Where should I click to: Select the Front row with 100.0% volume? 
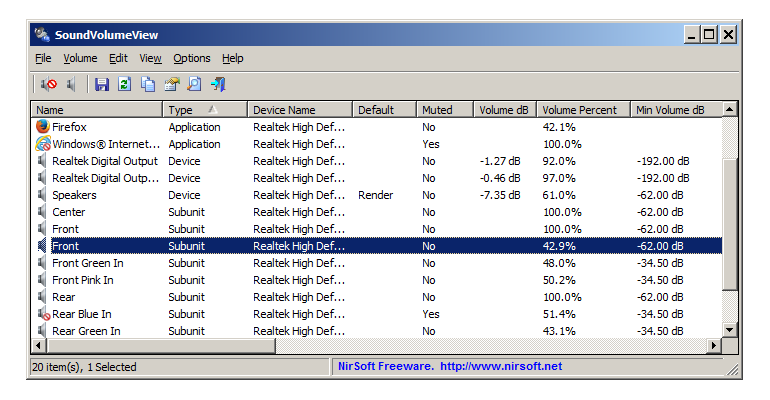pyautogui.click(x=377, y=229)
